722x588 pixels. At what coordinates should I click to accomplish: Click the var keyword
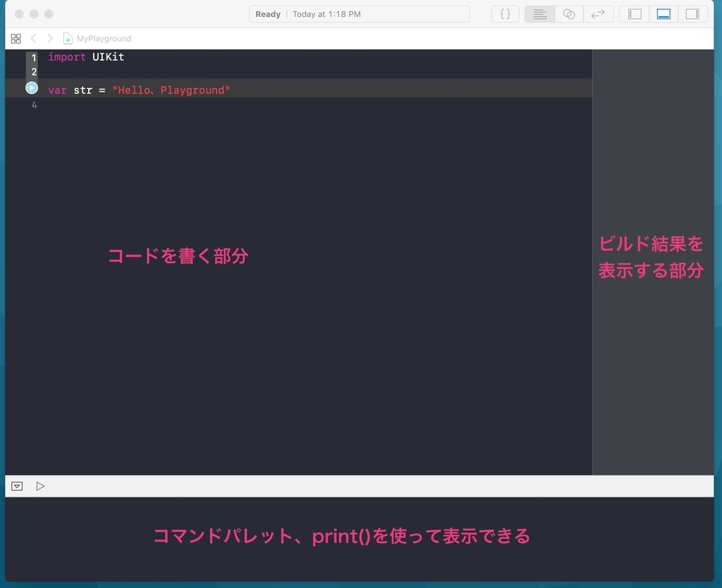click(58, 90)
